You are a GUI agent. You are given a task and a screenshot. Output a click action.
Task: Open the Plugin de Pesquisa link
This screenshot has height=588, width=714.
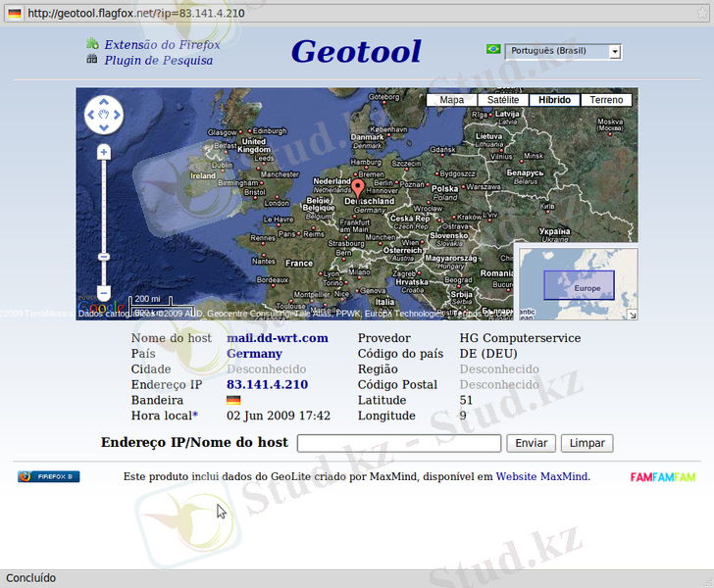pyautogui.click(x=159, y=60)
